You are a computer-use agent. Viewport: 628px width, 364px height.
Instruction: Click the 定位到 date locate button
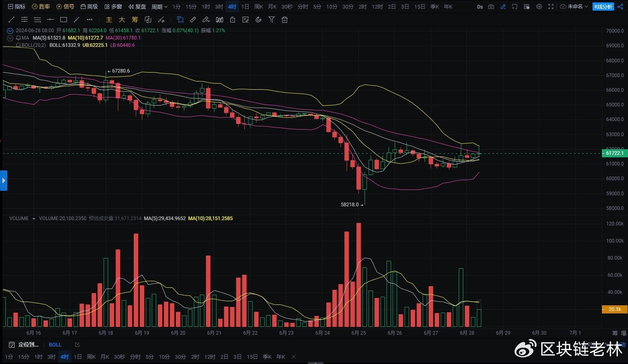click(24, 345)
